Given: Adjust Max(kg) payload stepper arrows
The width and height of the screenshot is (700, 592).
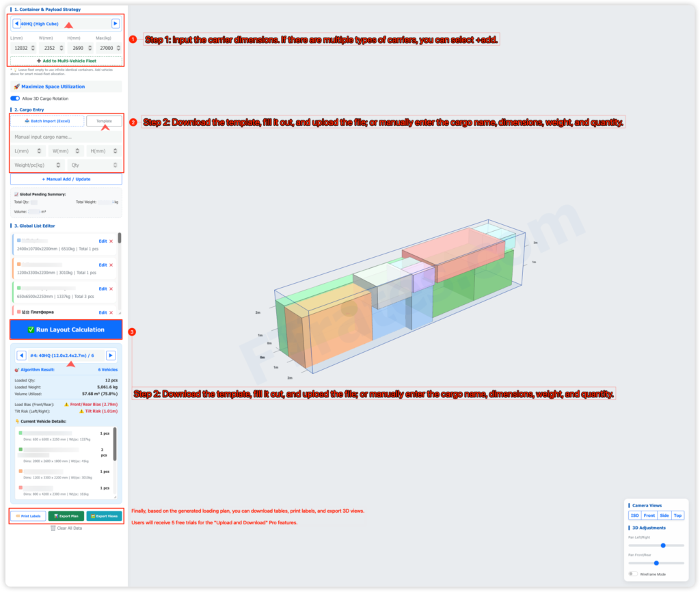Looking at the screenshot, I should [x=118, y=48].
